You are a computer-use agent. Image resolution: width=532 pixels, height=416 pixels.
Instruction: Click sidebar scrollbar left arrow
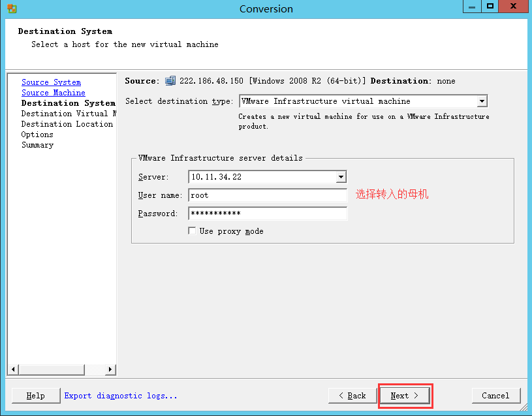pos(13,369)
